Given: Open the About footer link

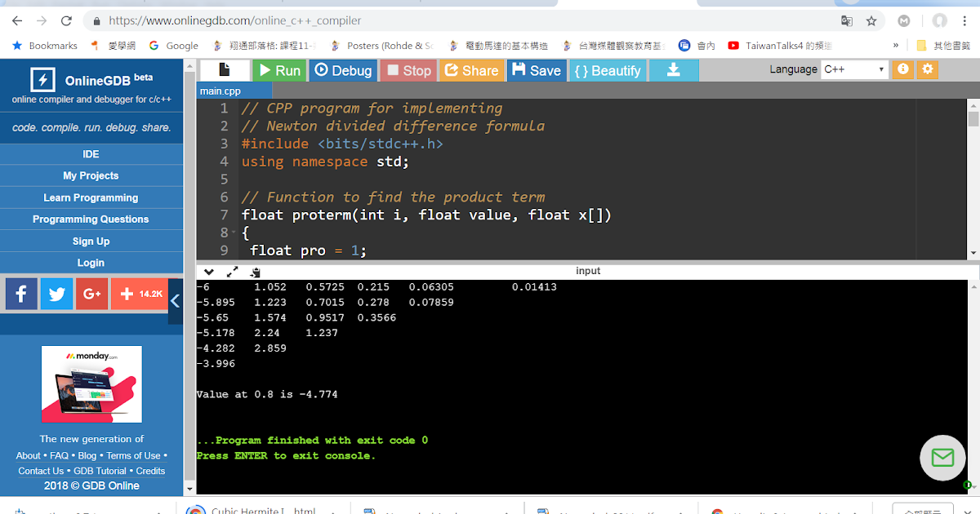Looking at the screenshot, I should (28, 456).
